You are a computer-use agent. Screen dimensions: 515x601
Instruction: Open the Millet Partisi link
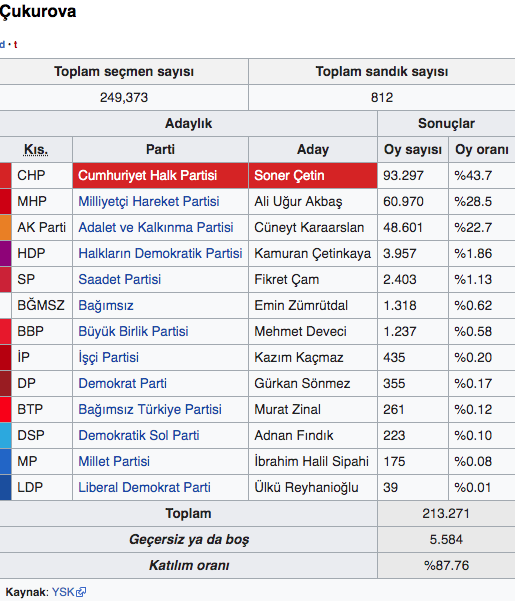(114, 461)
